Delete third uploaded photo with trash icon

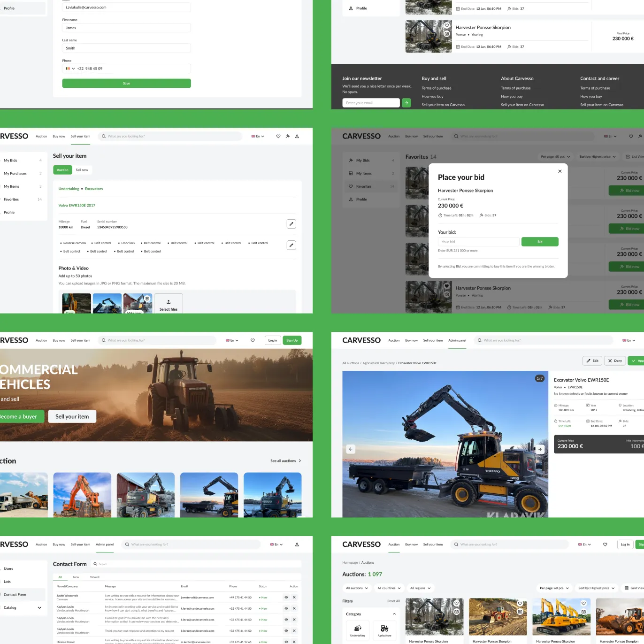[147, 299]
